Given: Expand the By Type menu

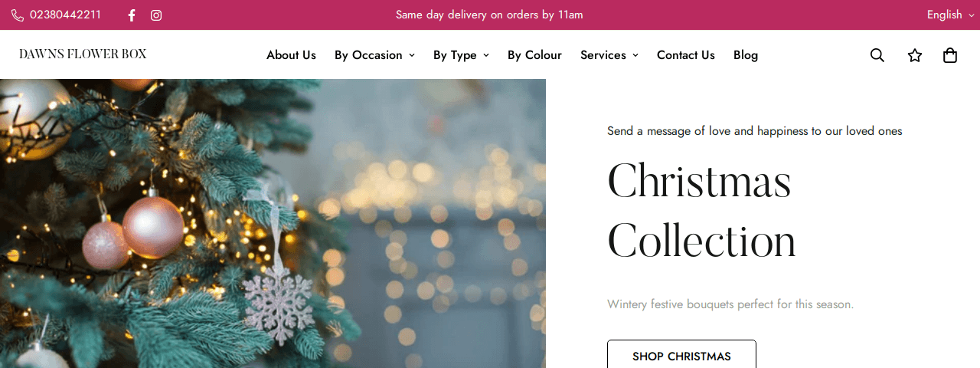Looking at the screenshot, I should pyautogui.click(x=461, y=55).
